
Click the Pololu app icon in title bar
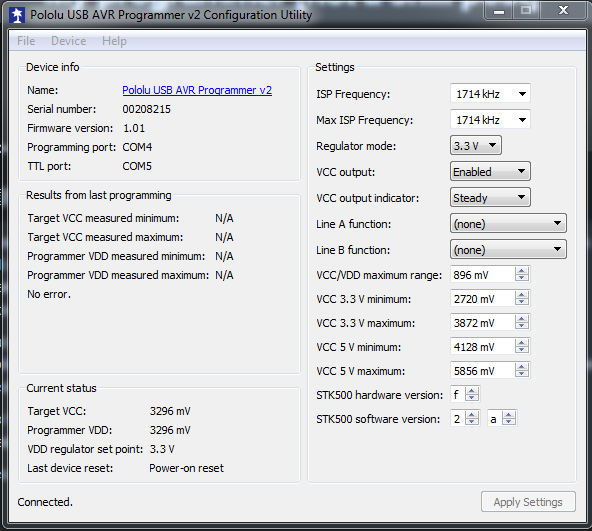point(17,15)
